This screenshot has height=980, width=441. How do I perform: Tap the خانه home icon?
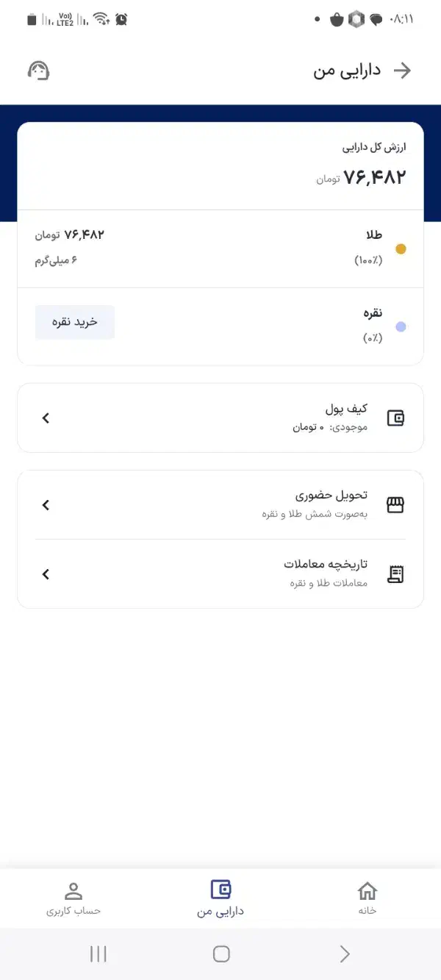[x=367, y=890]
